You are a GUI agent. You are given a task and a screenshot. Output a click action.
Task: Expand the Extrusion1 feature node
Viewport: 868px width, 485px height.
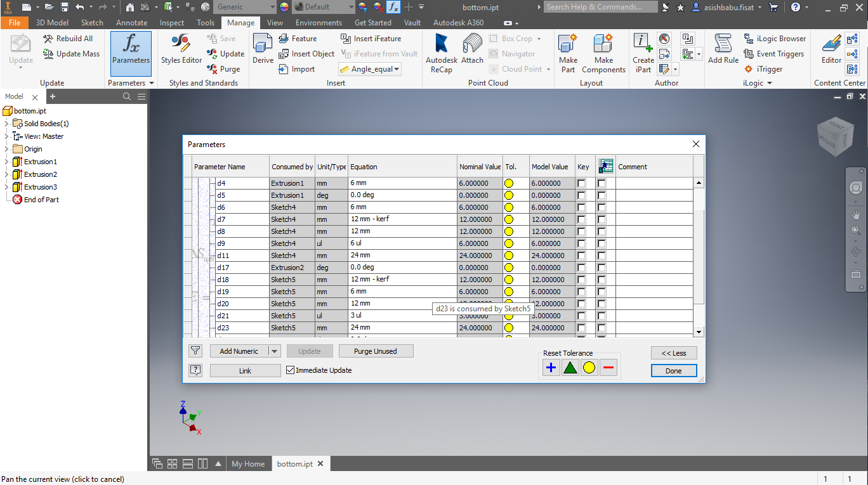coord(6,162)
